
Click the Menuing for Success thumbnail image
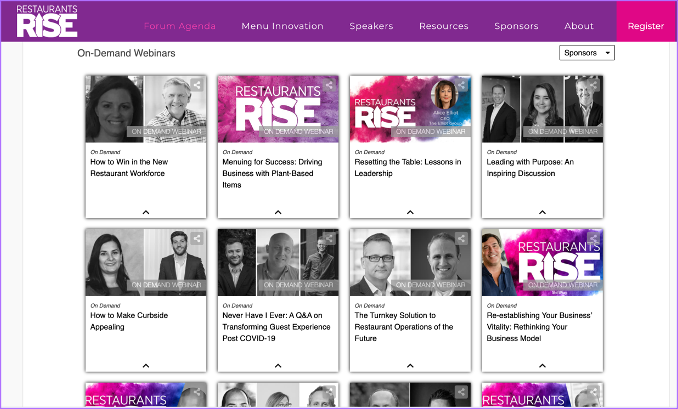[278, 109]
